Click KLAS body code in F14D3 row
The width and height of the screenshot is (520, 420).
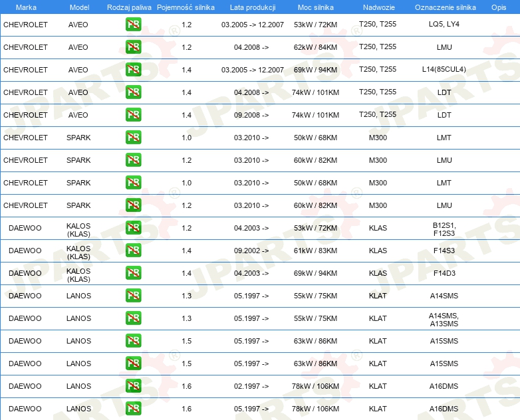coord(378,273)
